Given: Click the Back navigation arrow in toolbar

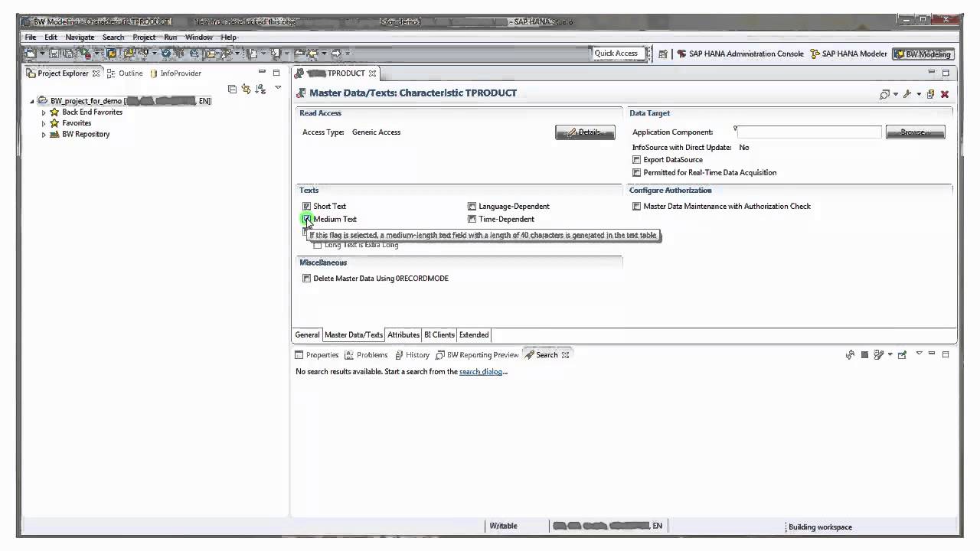Looking at the screenshot, I should click(314, 54).
